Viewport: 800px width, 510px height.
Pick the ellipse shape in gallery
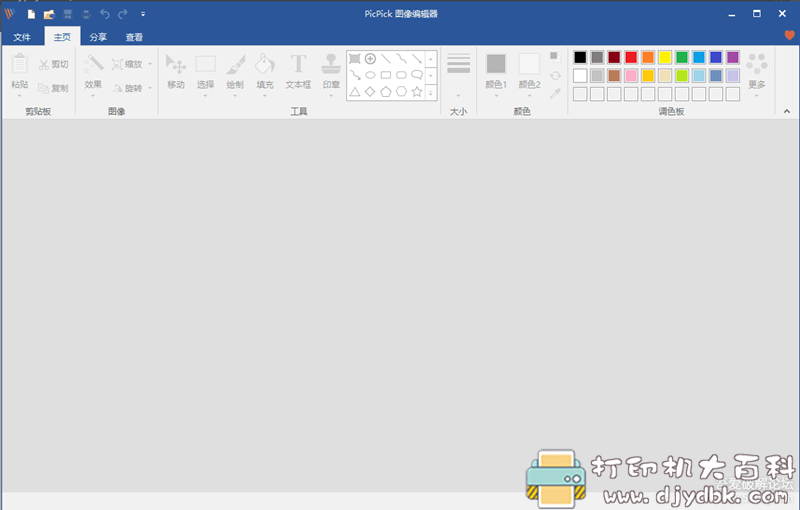point(370,75)
